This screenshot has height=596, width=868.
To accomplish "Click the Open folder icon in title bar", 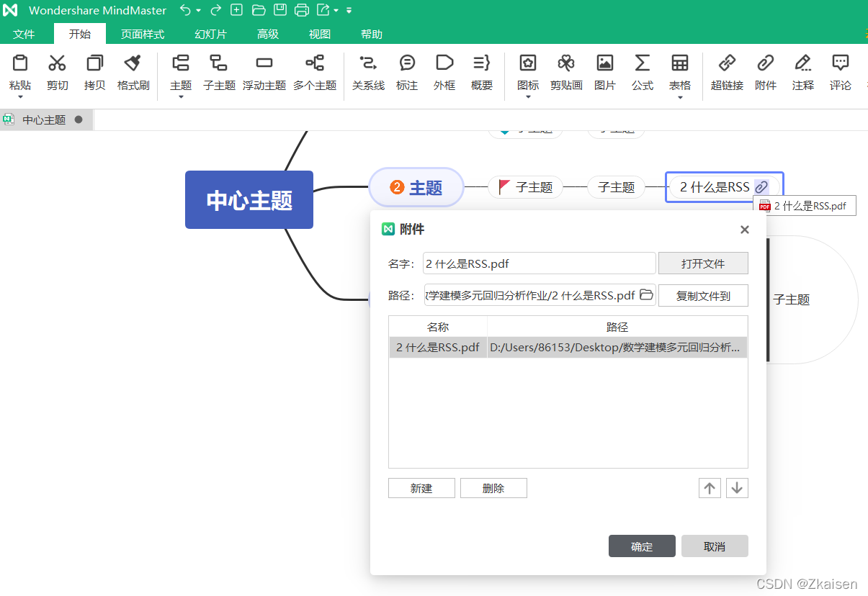I will tap(259, 10).
